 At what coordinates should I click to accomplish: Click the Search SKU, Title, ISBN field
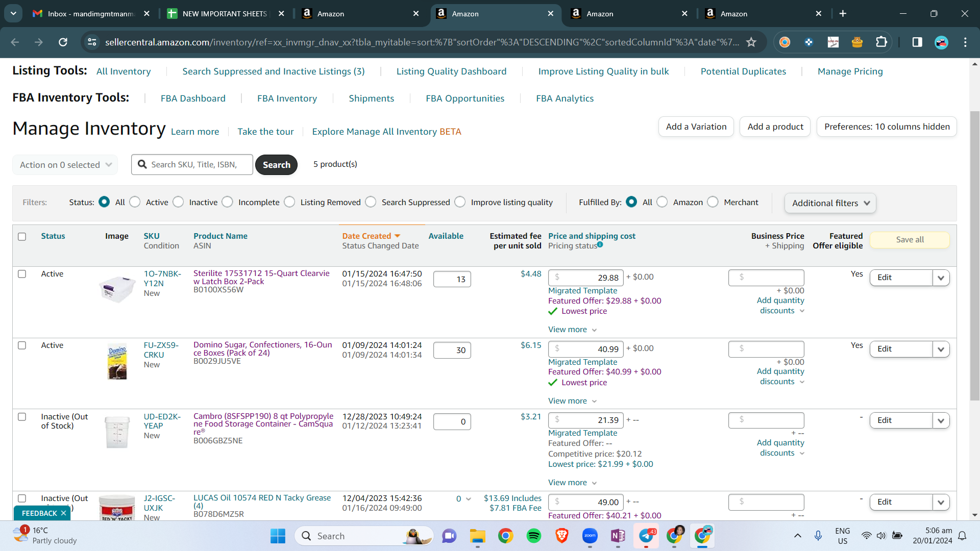point(192,165)
